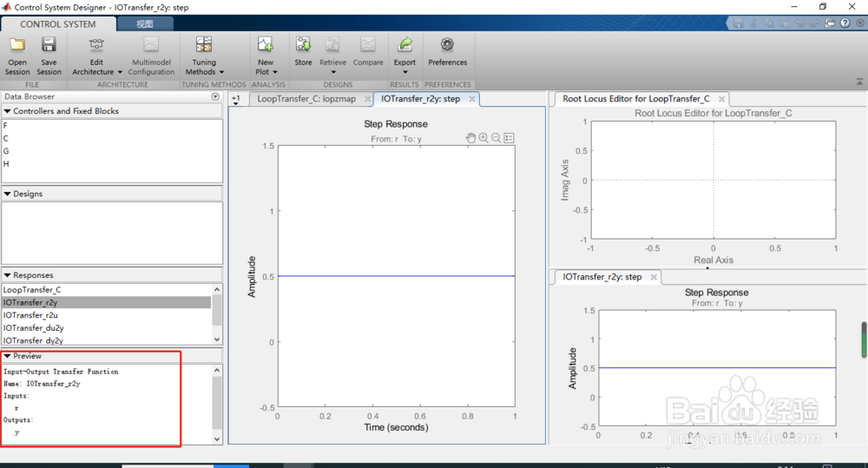Select Root Locus Editor for LoopTransfer_C tab
Viewport: 868px width, 468px height.
click(636, 99)
